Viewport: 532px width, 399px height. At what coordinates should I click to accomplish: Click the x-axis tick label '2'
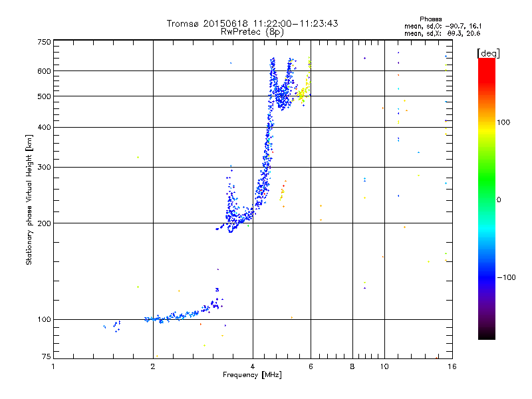coord(153,366)
